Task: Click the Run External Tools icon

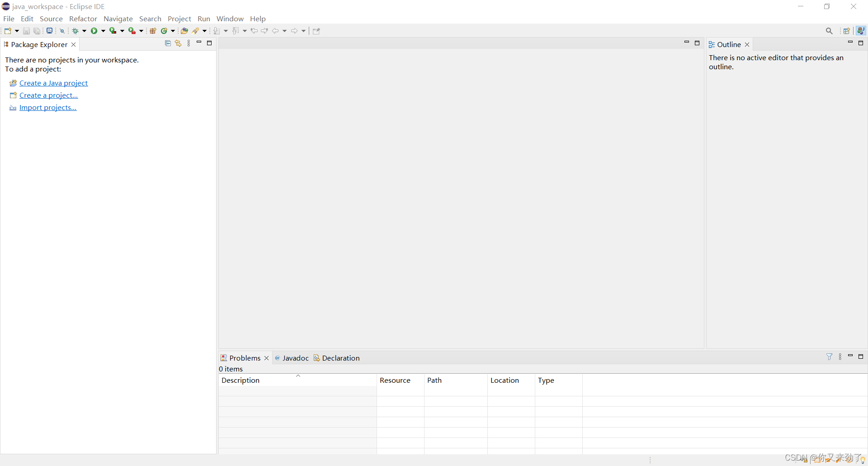Action: coord(132,31)
